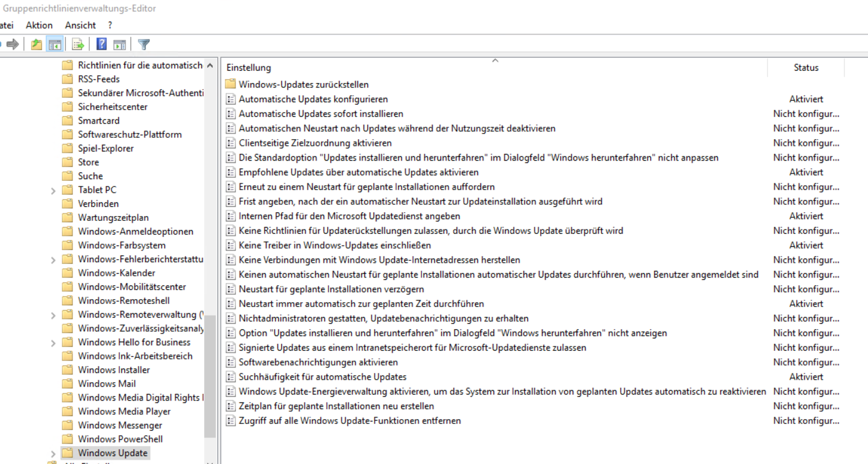Select Windows-Remoteshell in the tree
This screenshot has width=868, height=464.
(x=124, y=300)
